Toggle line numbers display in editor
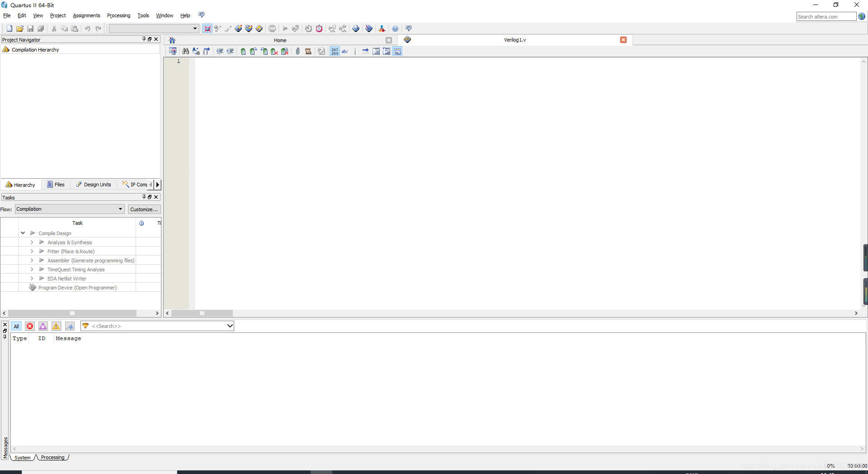The image size is (868, 474). pyautogui.click(x=335, y=51)
